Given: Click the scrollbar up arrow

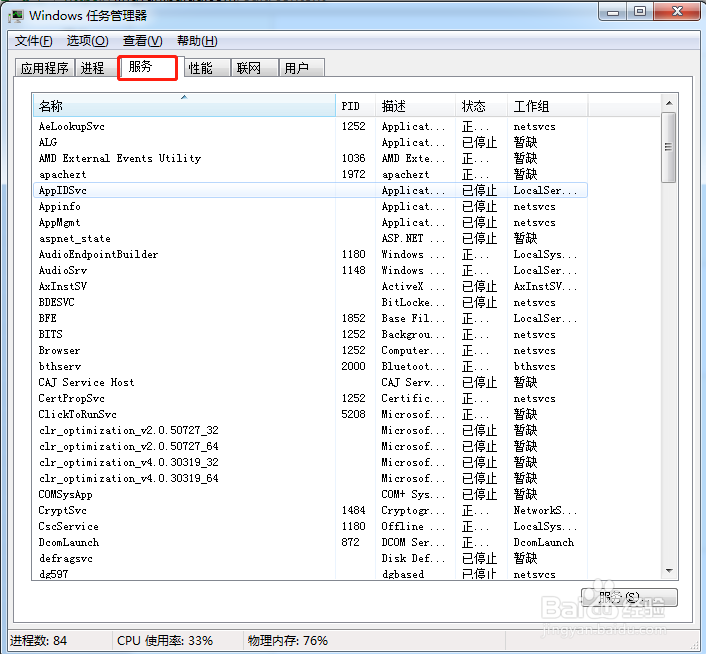Looking at the screenshot, I should click(x=669, y=104).
